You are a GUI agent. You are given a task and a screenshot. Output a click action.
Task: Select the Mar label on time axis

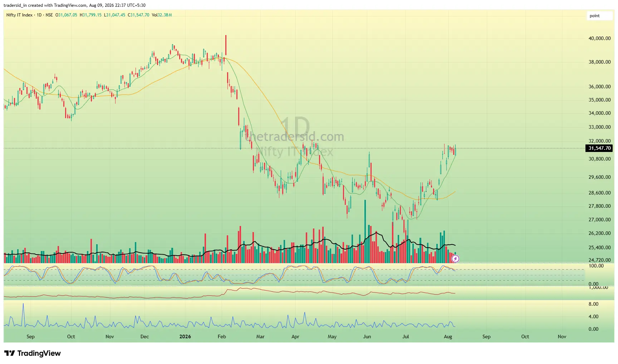[260, 336]
